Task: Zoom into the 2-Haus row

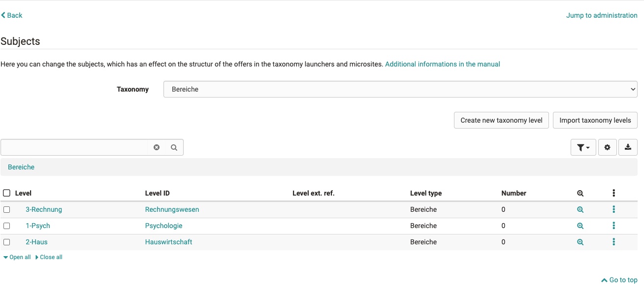Action: [580, 242]
